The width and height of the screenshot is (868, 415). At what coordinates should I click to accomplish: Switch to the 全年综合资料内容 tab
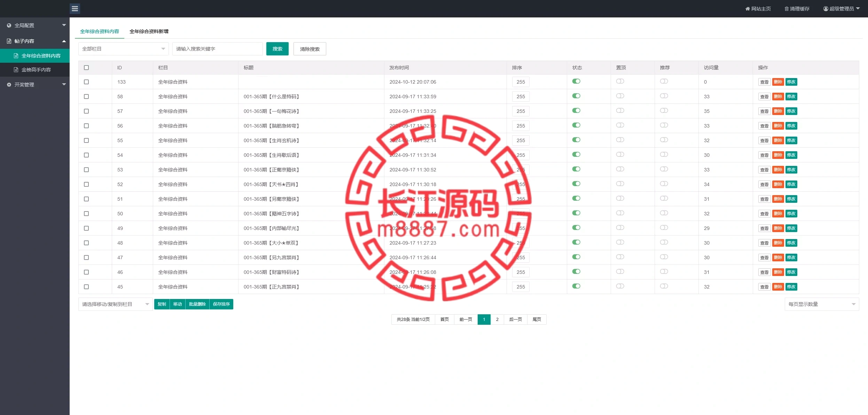tap(100, 31)
